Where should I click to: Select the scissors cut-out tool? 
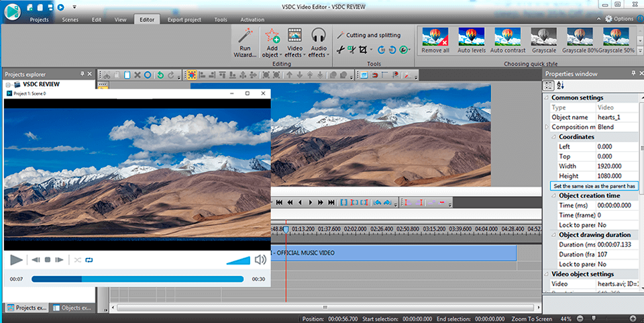click(341, 50)
